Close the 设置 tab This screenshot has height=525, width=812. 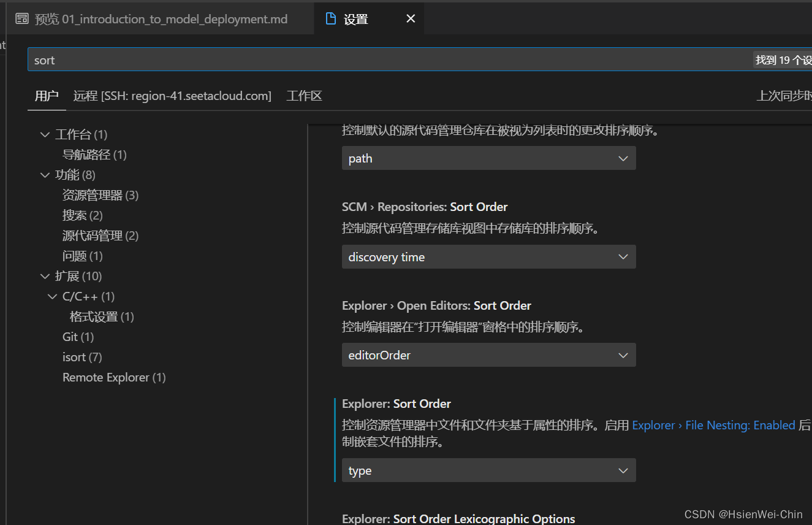[410, 18]
